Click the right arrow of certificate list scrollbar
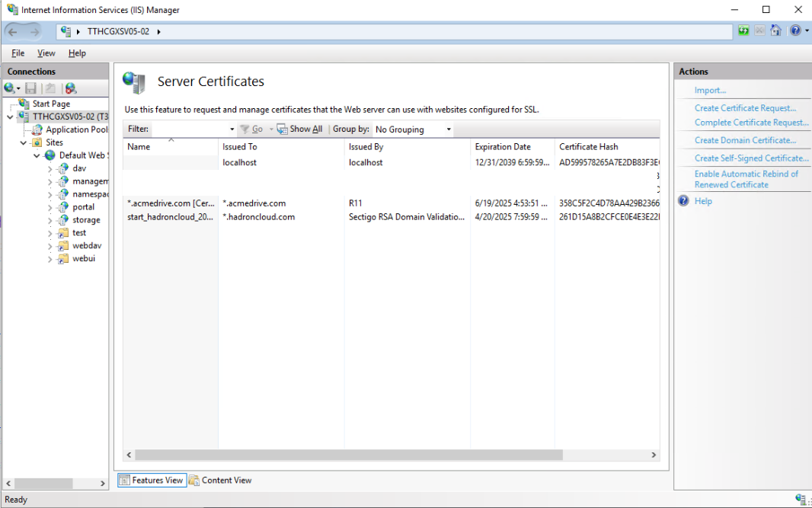 [x=654, y=455]
